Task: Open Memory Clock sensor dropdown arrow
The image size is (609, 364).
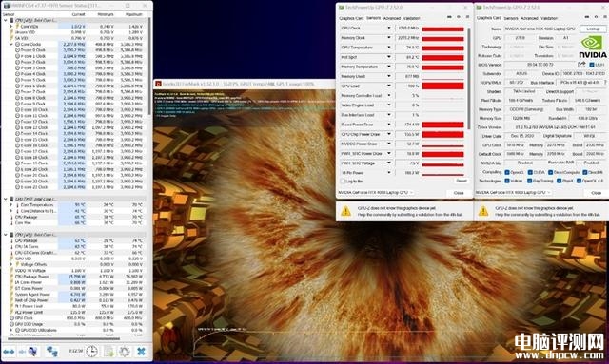Action: pos(388,38)
